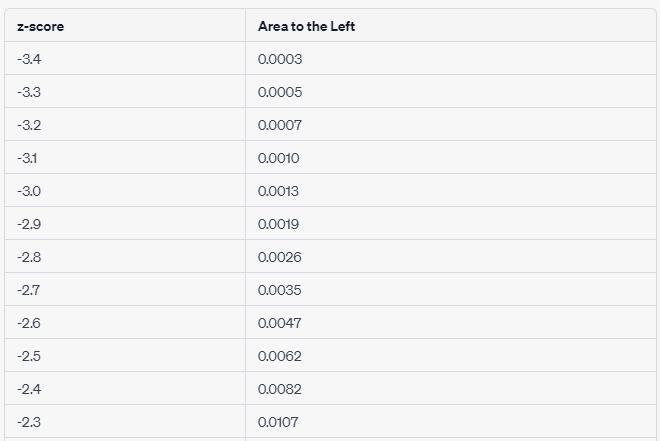Click the -3.0 z-score cell
Screen dimensions: 660x441
coord(29,191)
